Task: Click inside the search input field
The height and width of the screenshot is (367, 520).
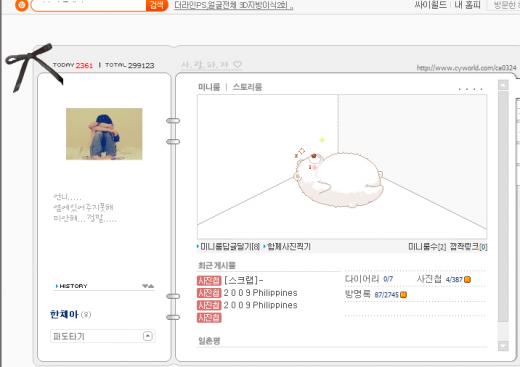Action: (x=89, y=5)
